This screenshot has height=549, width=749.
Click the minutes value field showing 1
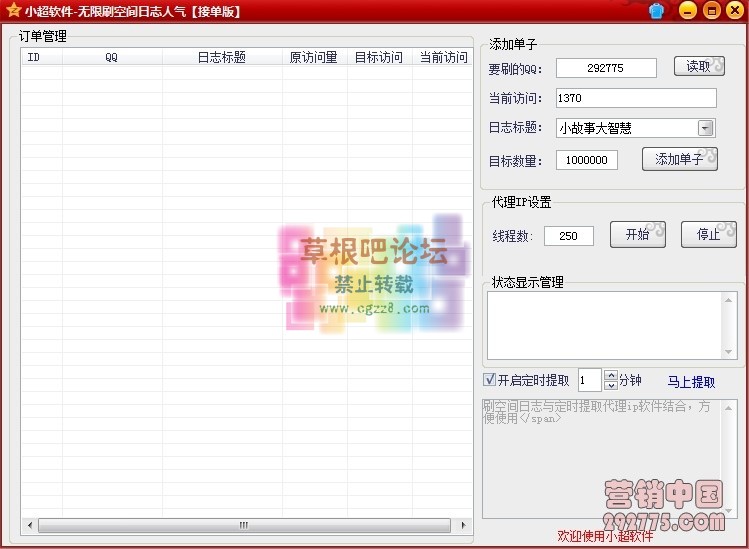point(589,380)
